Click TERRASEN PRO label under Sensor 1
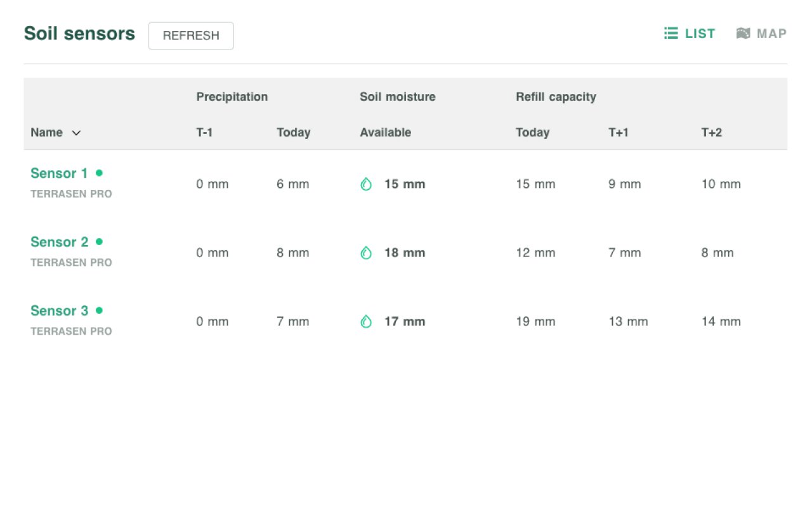812x508 pixels. 71,194
